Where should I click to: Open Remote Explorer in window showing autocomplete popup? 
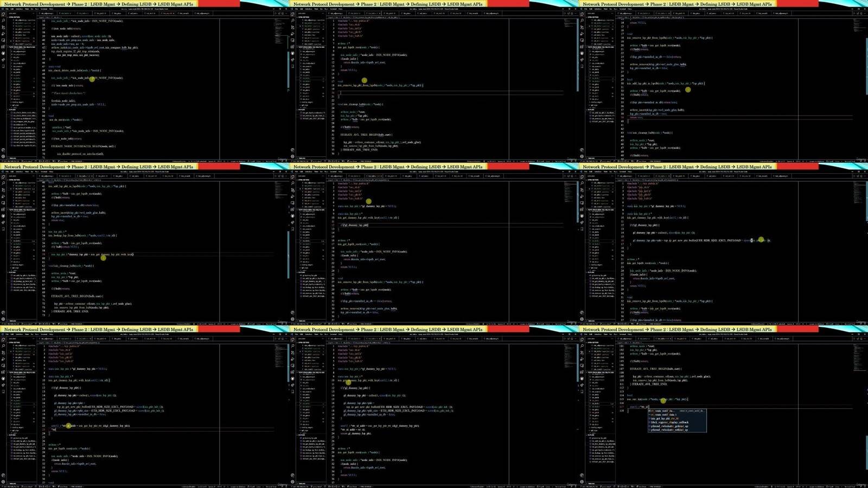[x=582, y=366]
